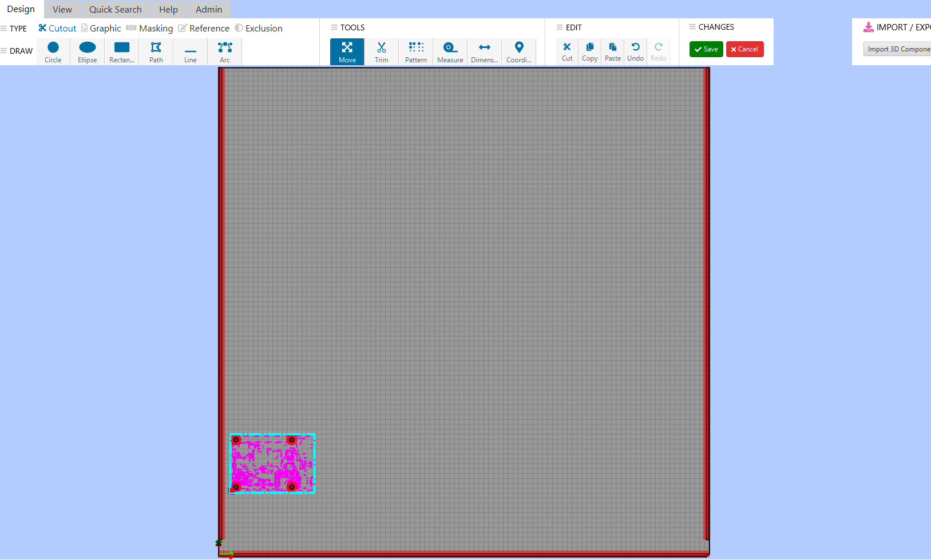Viewport: 931px width, 560px height.
Task: Choose the Path drawing tool
Action: pyautogui.click(x=156, y=52)
